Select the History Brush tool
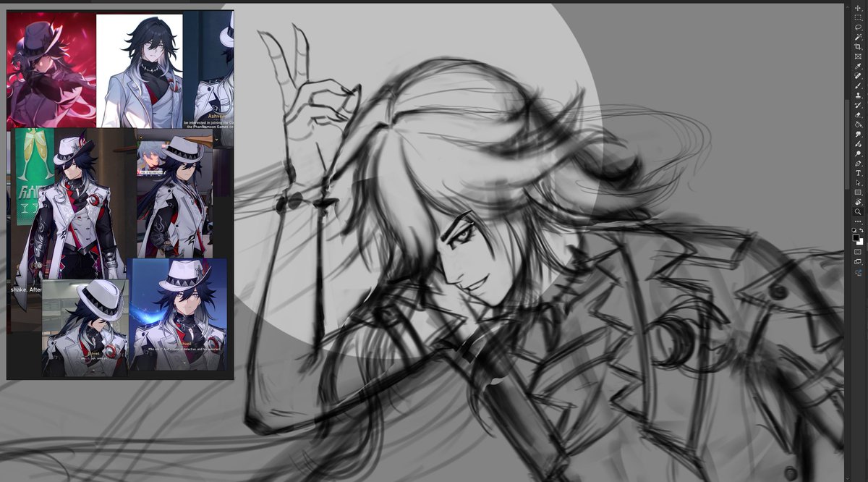868x482 pixels. [x=858, y=105]
